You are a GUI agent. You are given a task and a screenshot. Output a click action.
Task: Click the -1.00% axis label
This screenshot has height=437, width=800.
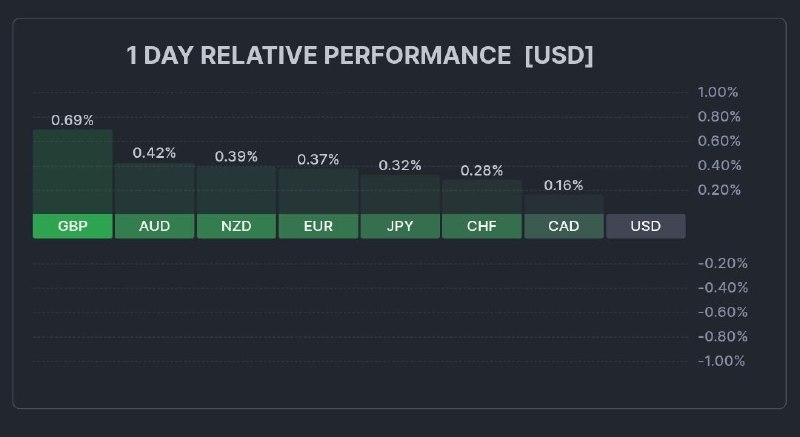720,361
